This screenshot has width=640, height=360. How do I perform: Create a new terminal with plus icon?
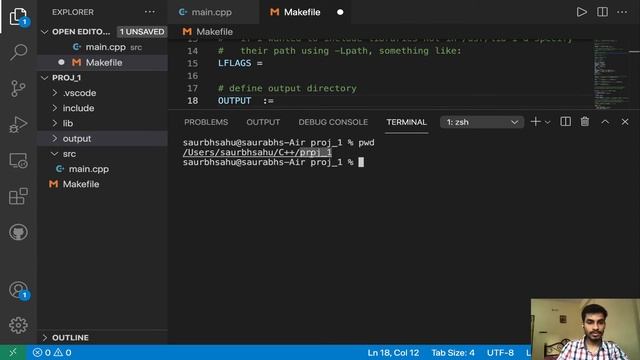point(535,122)
